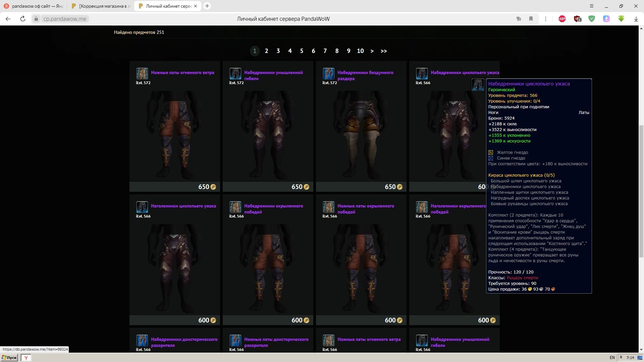The image size is (644, 362).
Task: Buy Наголенники окрыленного победой for 600
Action: click(454, 320)
